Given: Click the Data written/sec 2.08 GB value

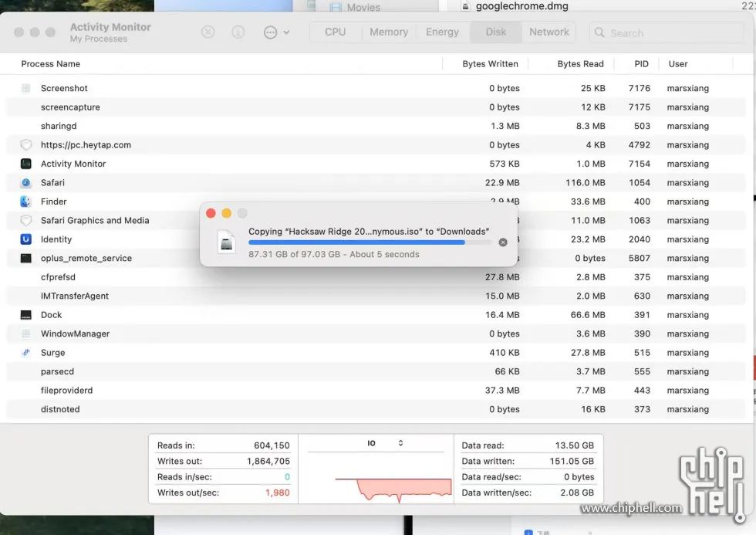Looking at the screenshot, I should [577, 493].
